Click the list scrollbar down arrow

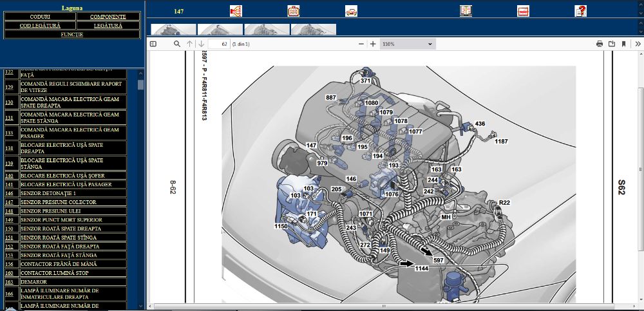141,306
